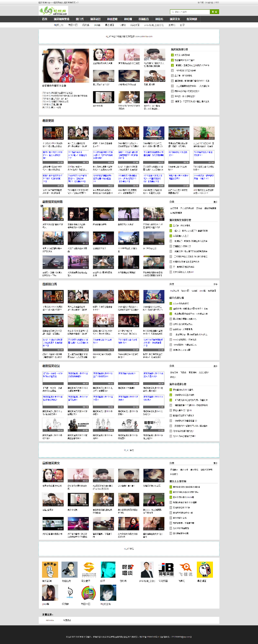Image resolution: width=258 pixels, height=644 pixels.
Task: Play the 01:34 thumbnail in the top featured grid
Action: [104, 97]
